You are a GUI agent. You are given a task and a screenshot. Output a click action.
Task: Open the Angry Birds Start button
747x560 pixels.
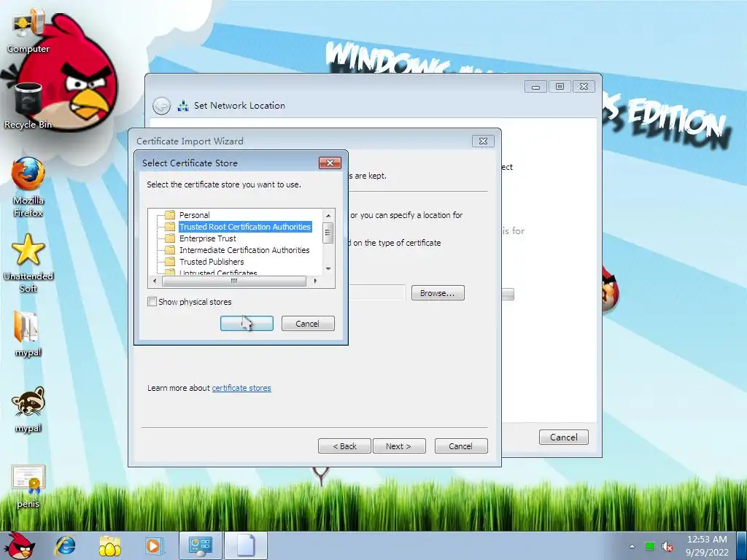pos(20,545)
